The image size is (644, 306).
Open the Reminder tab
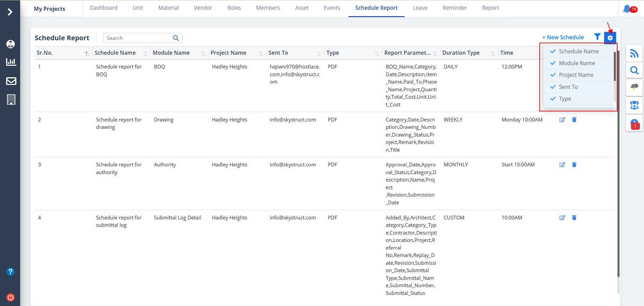point(454,8)
